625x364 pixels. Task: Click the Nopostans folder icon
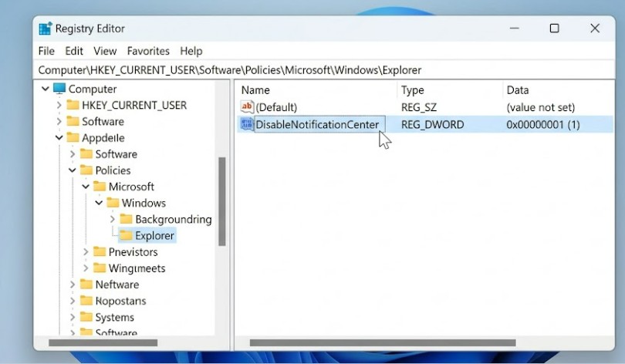click(86, 301)
